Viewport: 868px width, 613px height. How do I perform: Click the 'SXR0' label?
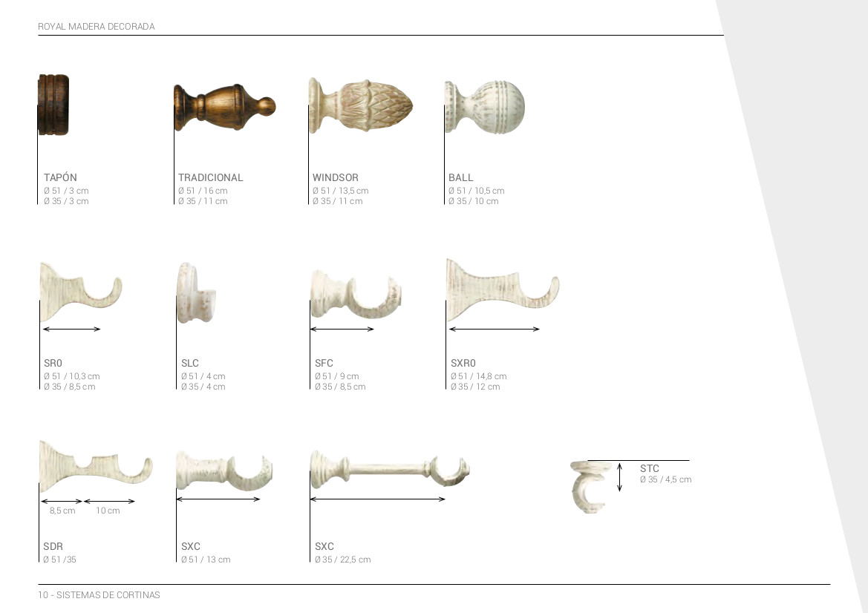[x=463, y=363]
